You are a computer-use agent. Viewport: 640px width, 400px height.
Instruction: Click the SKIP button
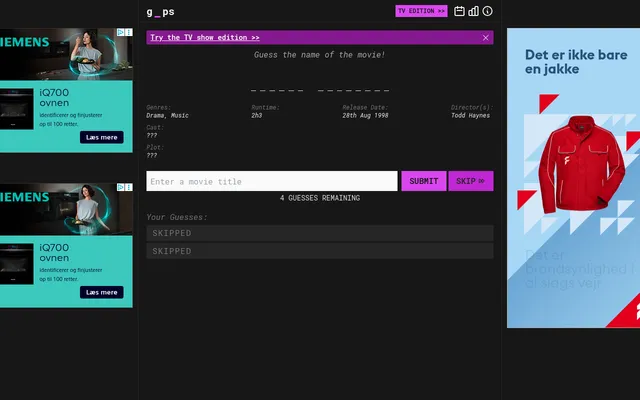471,181
